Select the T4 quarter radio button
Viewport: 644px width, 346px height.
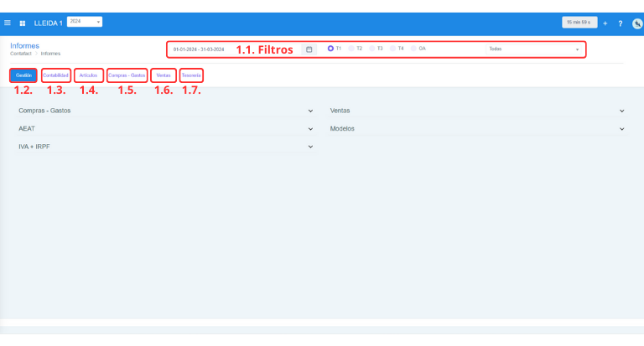tap(392, 49)
